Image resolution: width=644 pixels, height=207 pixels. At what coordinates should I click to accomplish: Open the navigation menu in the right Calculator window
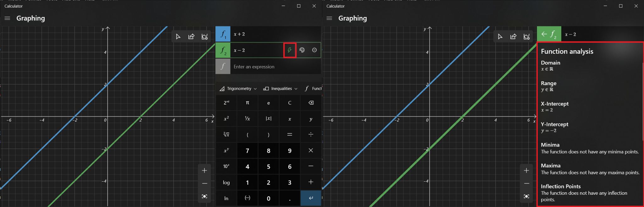329,18
